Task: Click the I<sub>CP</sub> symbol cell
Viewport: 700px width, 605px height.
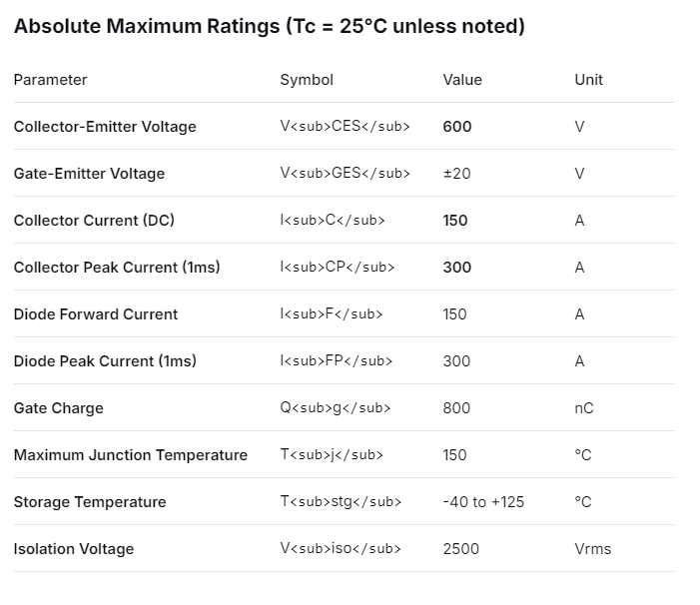Action: coord(337,268)
